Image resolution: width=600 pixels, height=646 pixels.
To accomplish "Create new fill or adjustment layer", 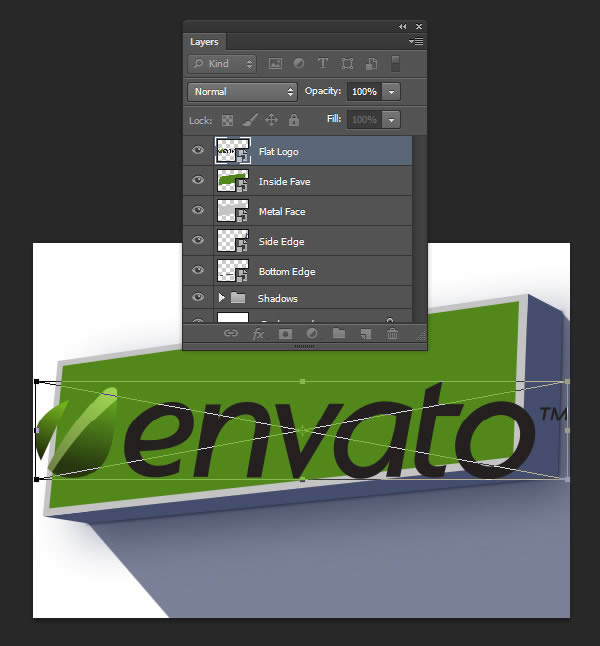I will (312, 333).
